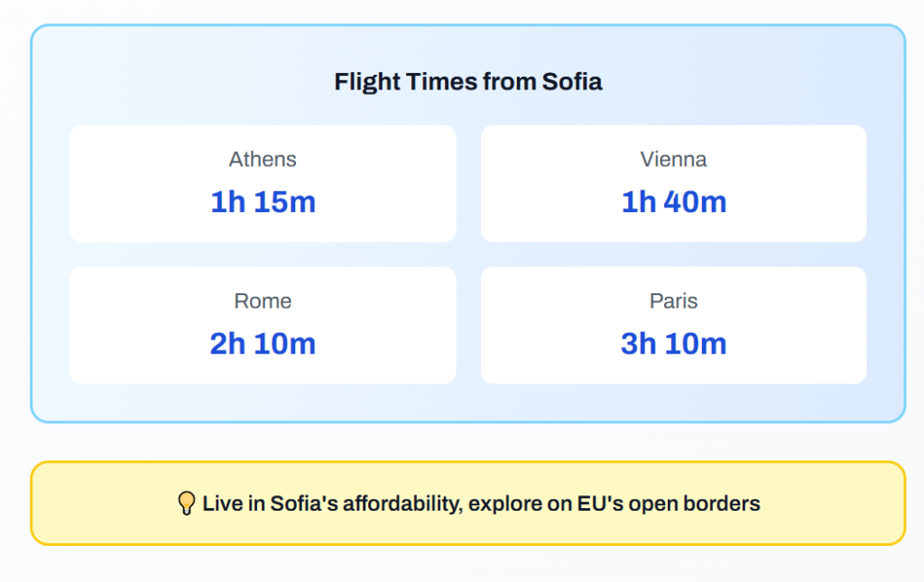Select the Rome destination label

(263, 301)
